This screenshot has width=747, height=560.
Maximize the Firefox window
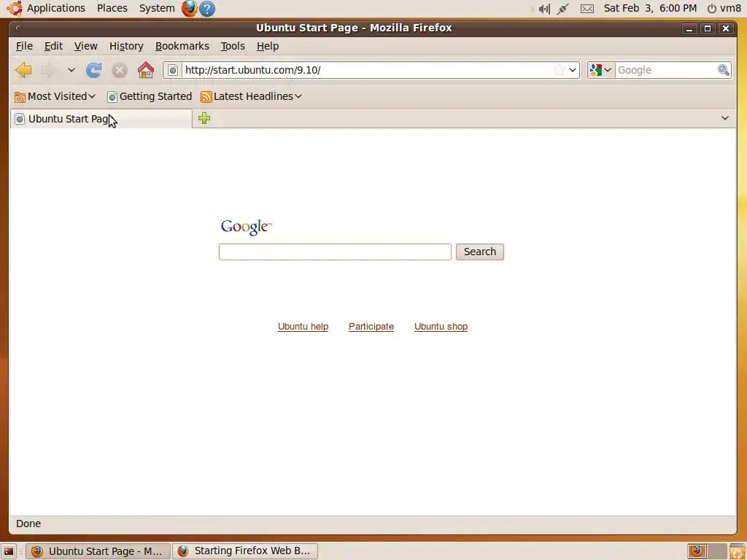point(708,28)
